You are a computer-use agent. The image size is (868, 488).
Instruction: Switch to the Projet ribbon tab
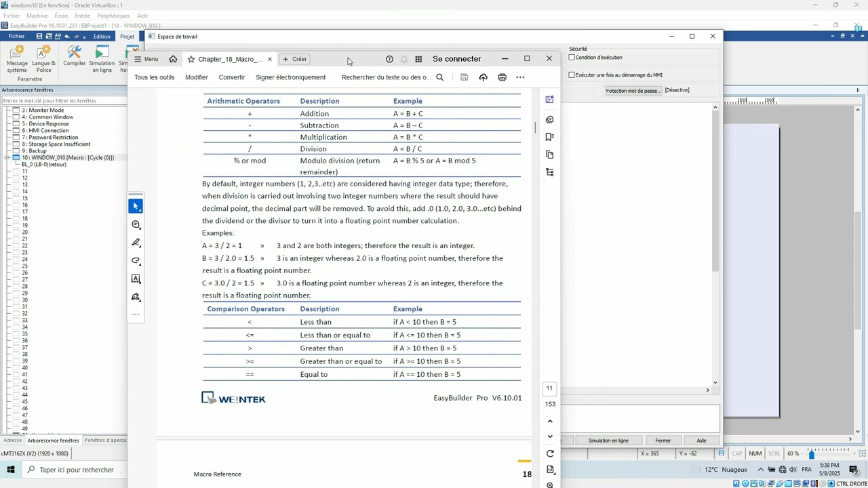tap(127, 37)
